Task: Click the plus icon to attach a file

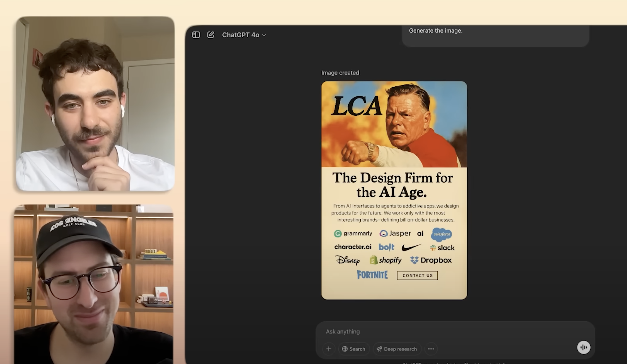Action: point(329,349)
